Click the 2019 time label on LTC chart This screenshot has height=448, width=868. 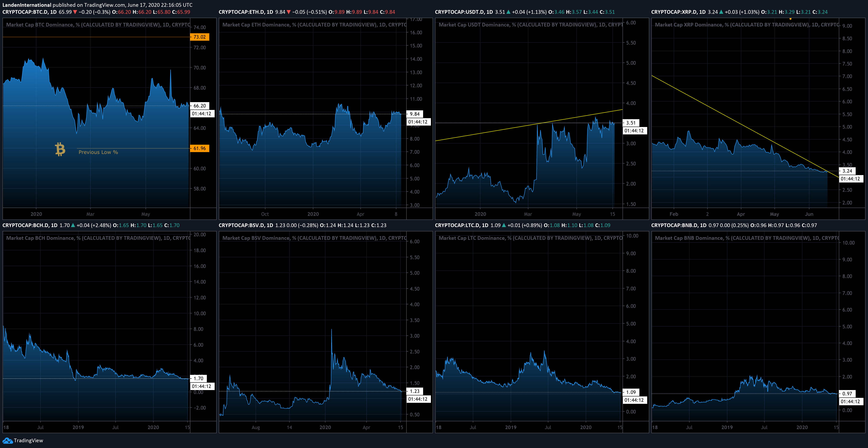click(511, 427)
